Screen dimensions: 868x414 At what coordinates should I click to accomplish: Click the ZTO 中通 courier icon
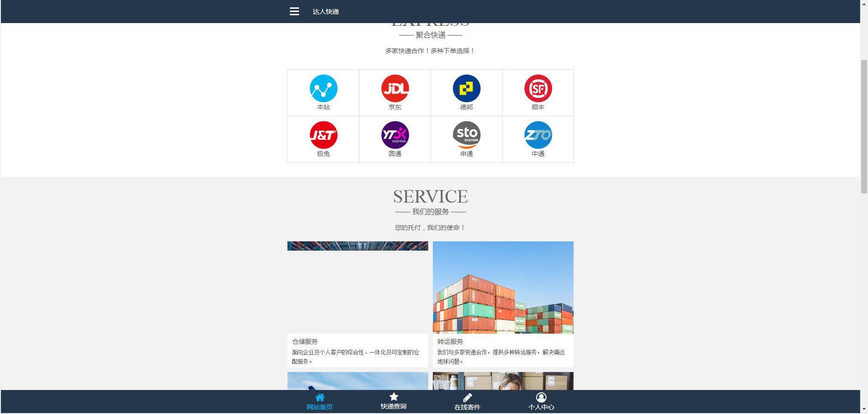tap(538, 135)
